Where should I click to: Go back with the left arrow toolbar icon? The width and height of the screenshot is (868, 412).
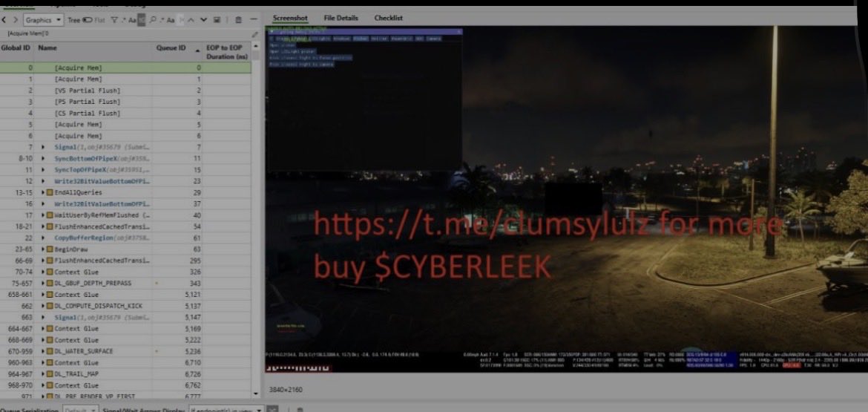5,20
